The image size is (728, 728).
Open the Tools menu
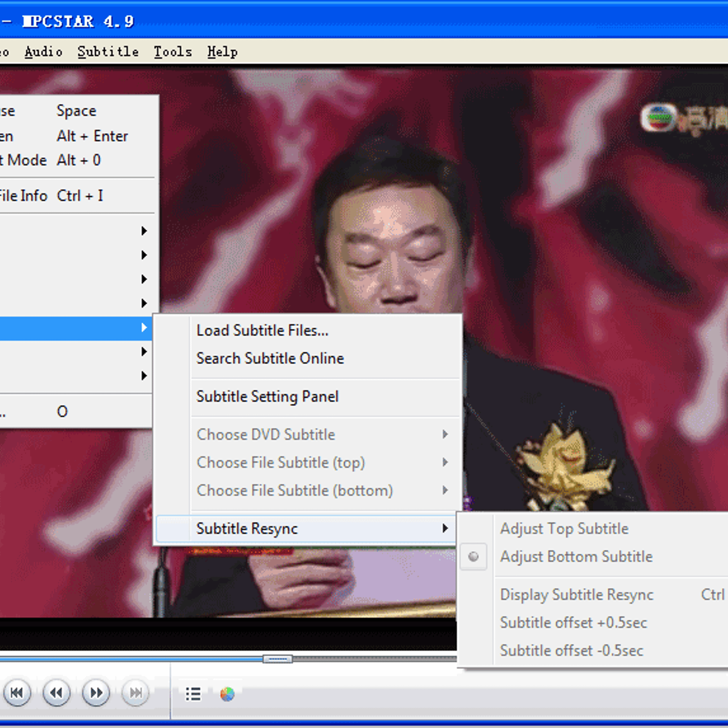click(x=172, y=52)
